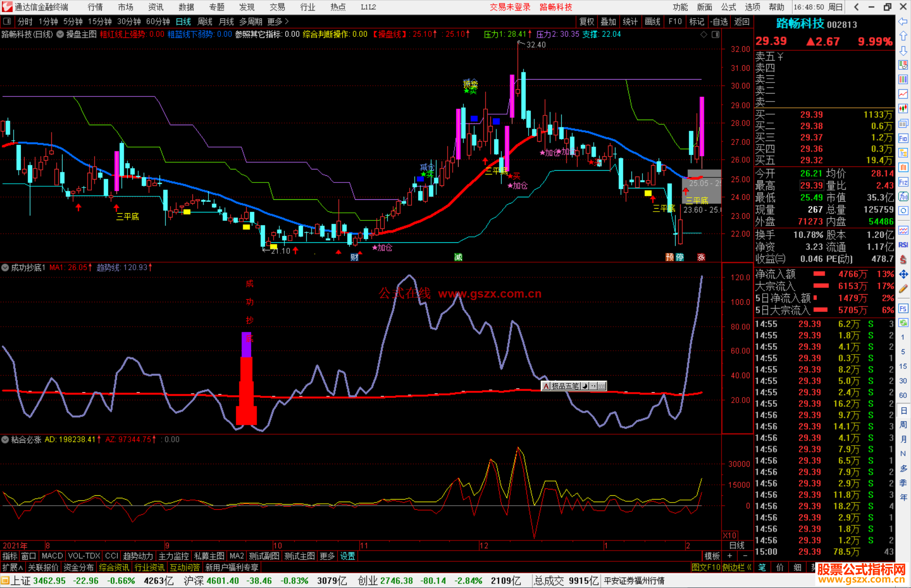Click the left chevron in title bar
The height and width of the screenshot is (588, 911).
coord(856,7)
